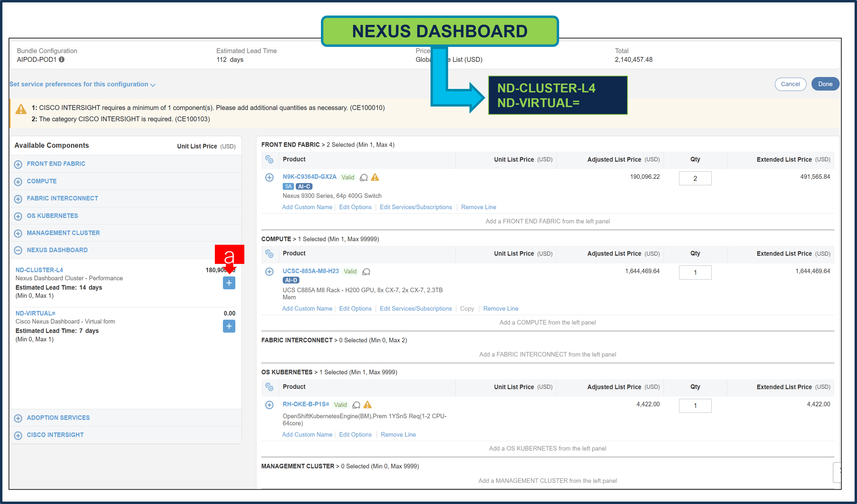
Task: Expand the N9K-C9364D-GX2A product row
Action: click(x=269, y=177)
